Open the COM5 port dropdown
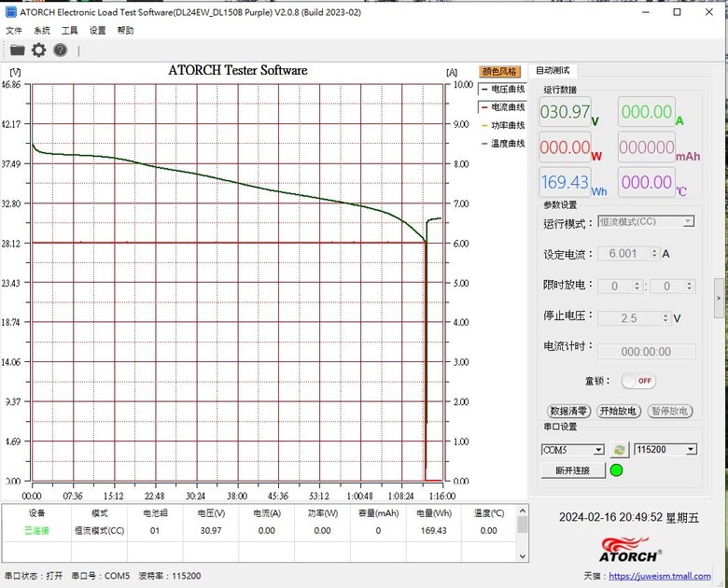The image size is (728, 588). coord(599,450)
